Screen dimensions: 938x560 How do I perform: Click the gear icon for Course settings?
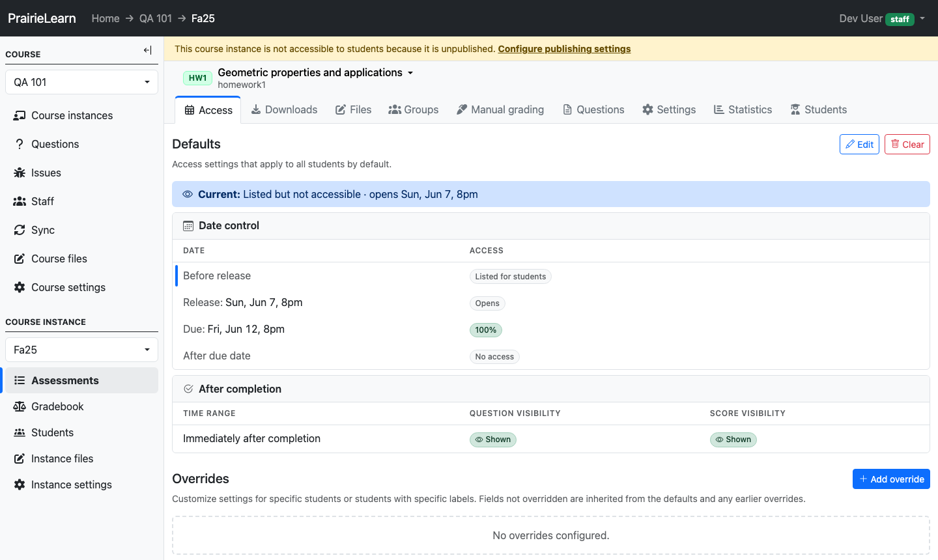(x=20, y=287)
